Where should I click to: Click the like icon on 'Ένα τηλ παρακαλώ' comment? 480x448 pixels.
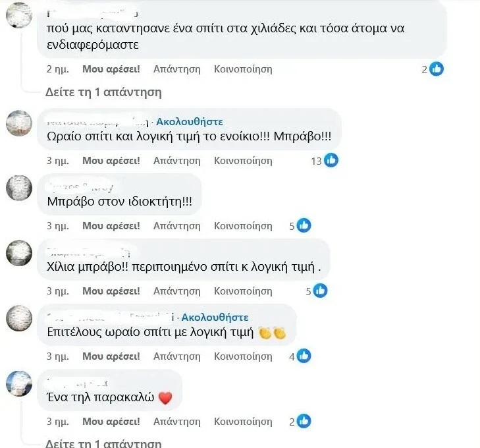[304, 421]
